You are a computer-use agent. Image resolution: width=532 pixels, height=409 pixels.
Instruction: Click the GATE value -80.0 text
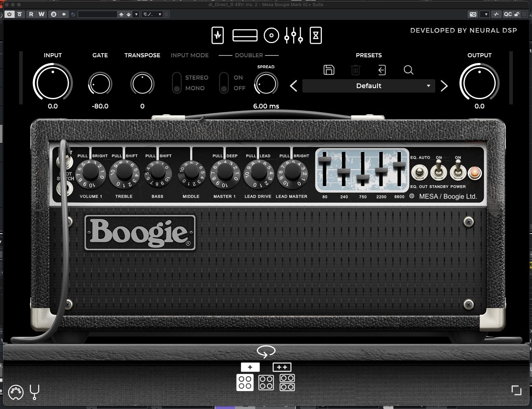(100, 106)
